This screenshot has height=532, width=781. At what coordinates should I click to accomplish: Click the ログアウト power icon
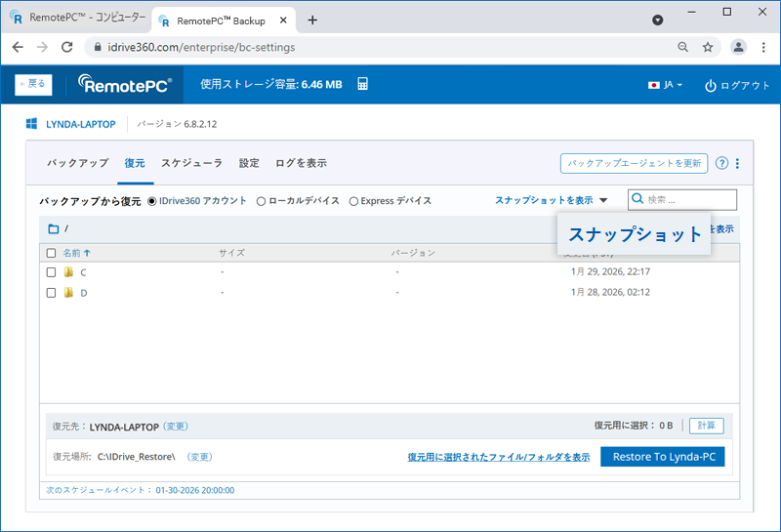point(711,86)
